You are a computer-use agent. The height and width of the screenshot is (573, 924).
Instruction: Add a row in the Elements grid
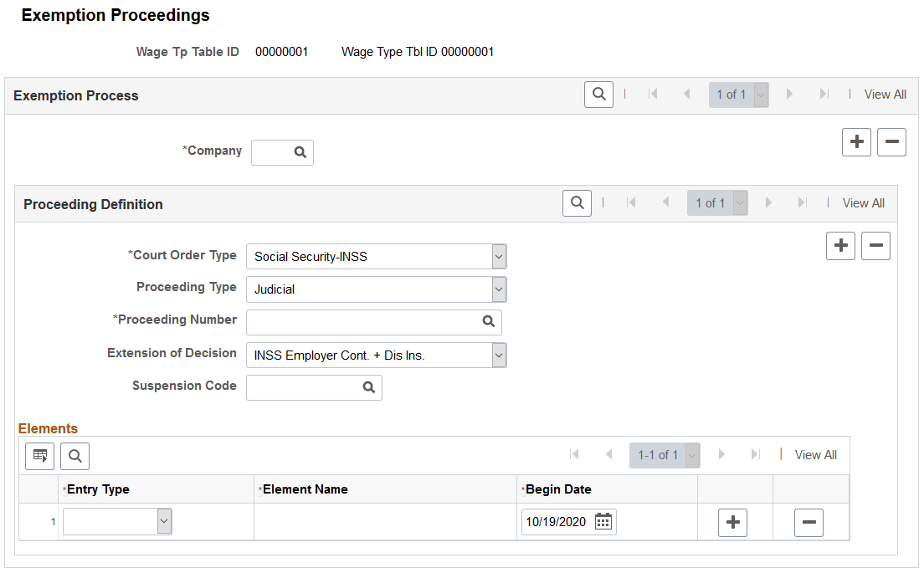[x=732, y=522]
